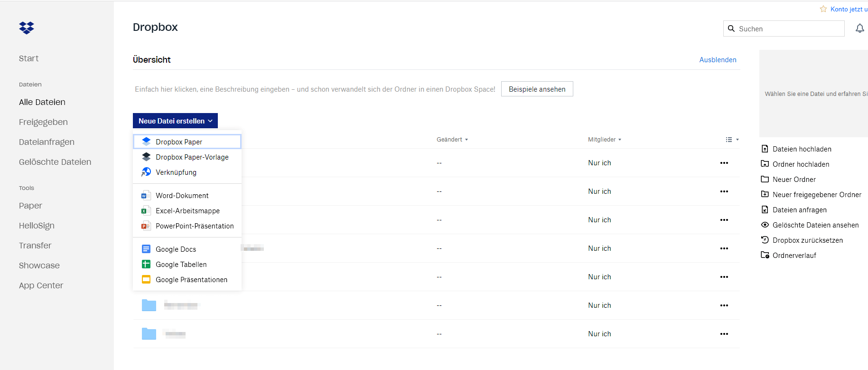Click the Dateien anfragen icon
This screenshot has width=868, height=370.
(765, 209)
